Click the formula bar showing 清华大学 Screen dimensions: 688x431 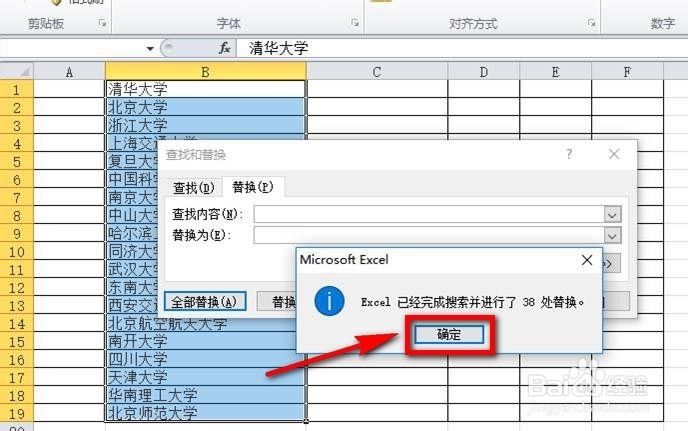point(462,48)
